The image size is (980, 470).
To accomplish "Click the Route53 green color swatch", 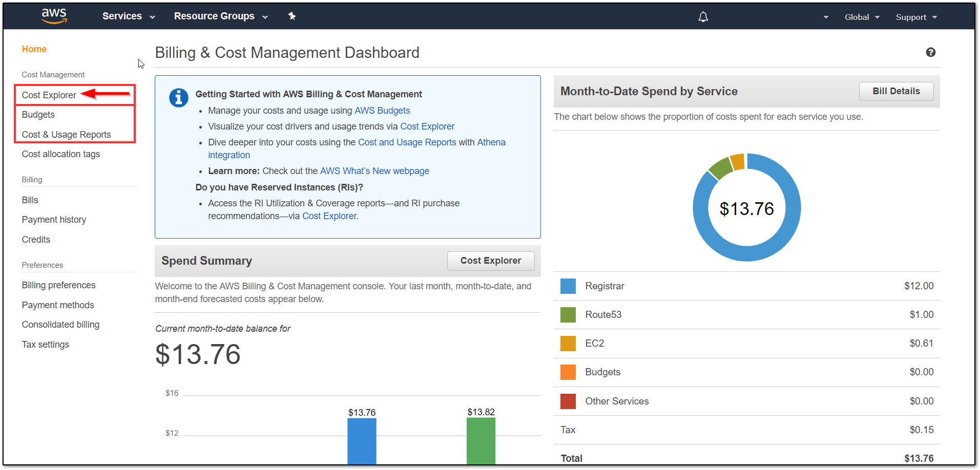I will (568, 315).
